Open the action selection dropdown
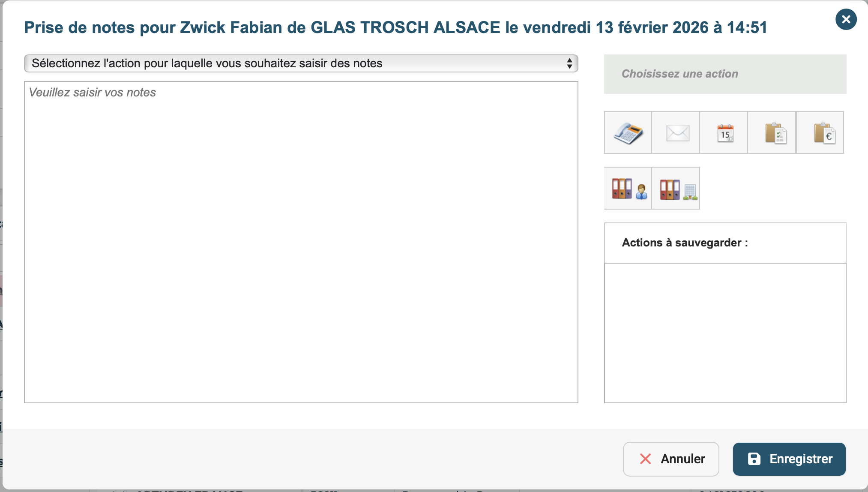 301,63
